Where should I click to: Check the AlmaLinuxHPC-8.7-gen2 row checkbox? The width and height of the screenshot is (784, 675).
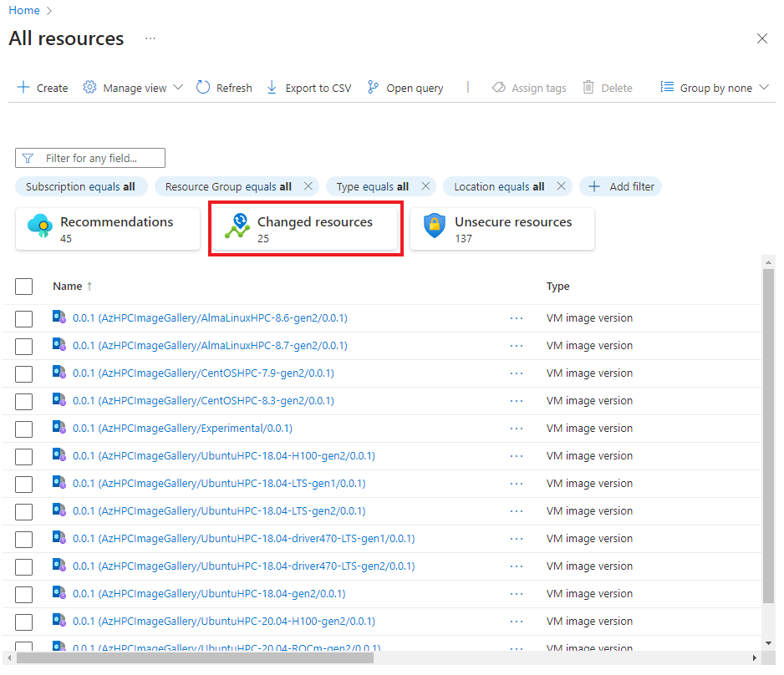pos(23,346)
